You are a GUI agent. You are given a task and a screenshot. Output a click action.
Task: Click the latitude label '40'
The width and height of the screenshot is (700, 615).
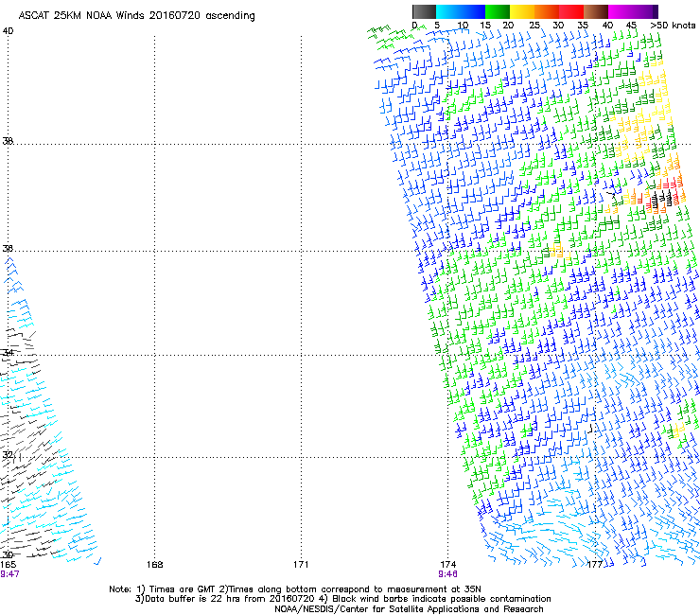click(8, 31)
